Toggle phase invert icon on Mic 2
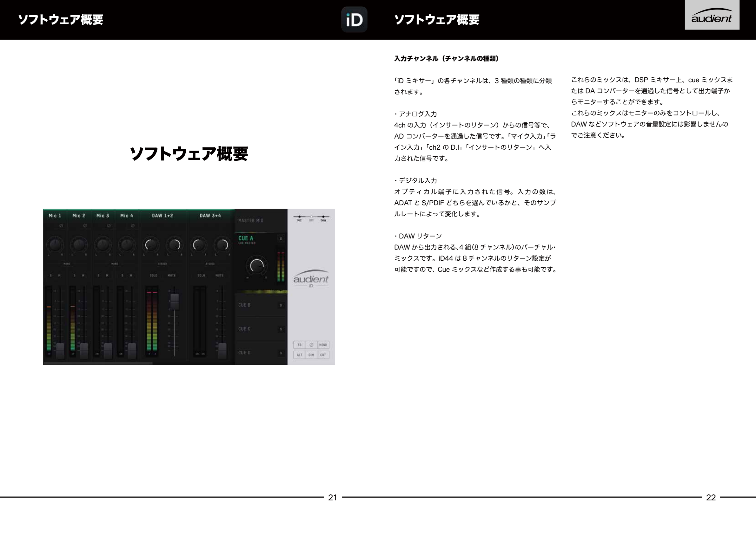756x534 pixels. 85,226
